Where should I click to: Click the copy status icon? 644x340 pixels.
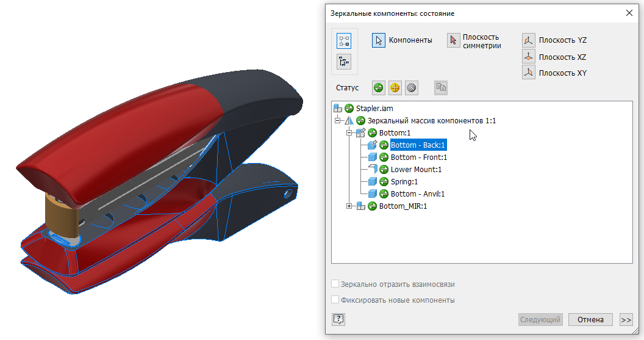point(441,87)
